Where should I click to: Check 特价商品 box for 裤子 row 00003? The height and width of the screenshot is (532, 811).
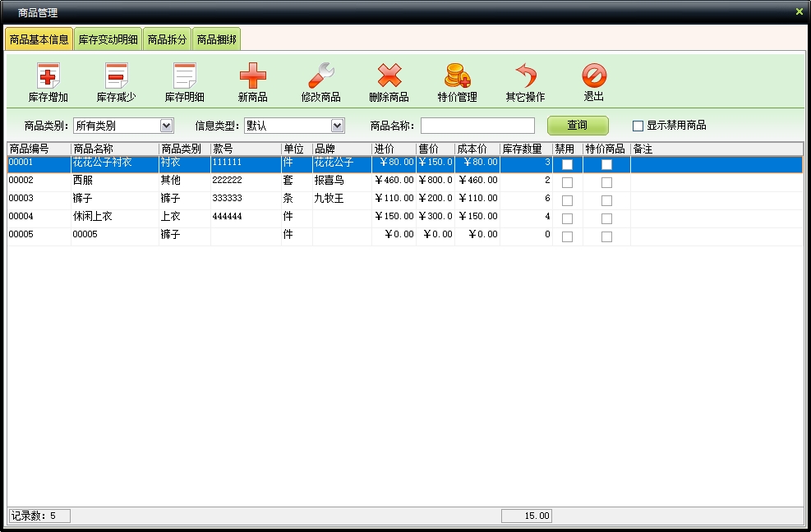(606, 200)
